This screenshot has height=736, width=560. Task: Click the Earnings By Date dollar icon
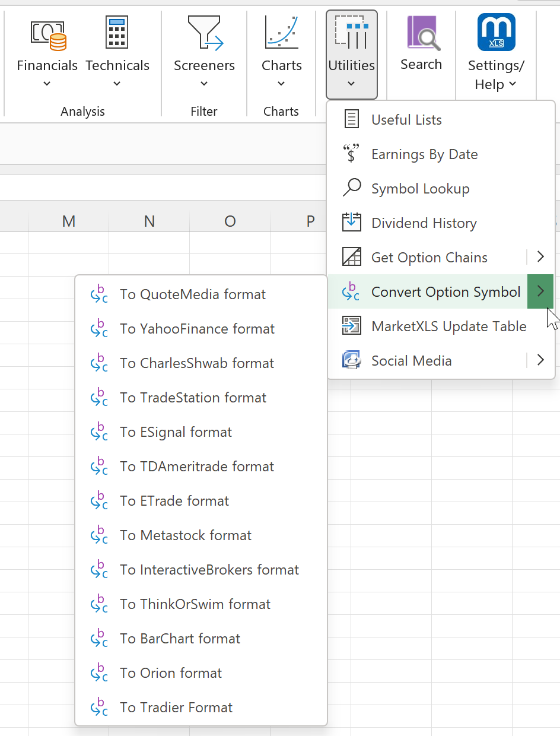coord(352,154)
